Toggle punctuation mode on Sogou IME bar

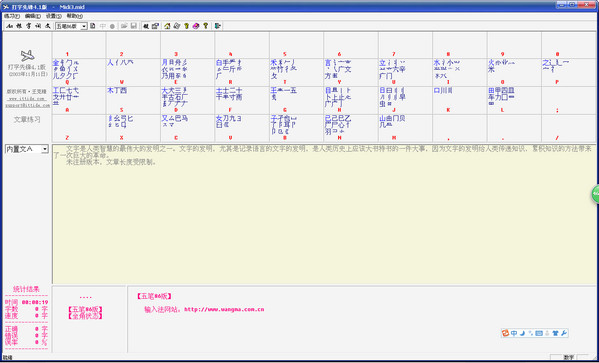click(531, 333)
